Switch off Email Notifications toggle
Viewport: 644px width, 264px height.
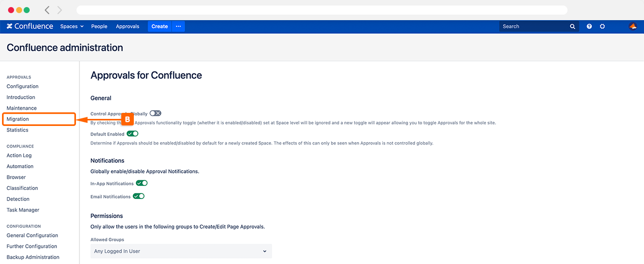138,196
